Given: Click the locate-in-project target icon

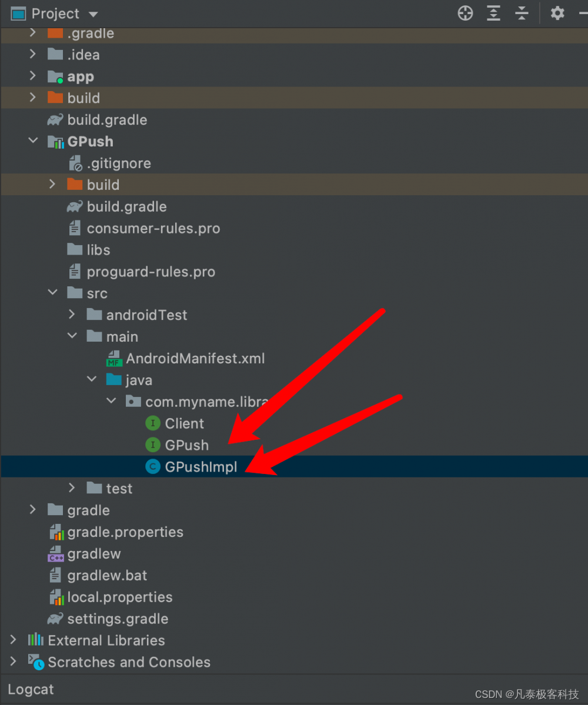Looking at the screenshot, I should coord(465,13).
